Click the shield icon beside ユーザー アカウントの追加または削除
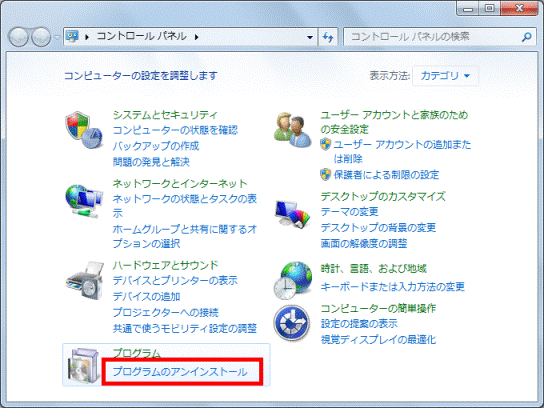The height and width of the screenshot is (408, 544). point(325,144)
